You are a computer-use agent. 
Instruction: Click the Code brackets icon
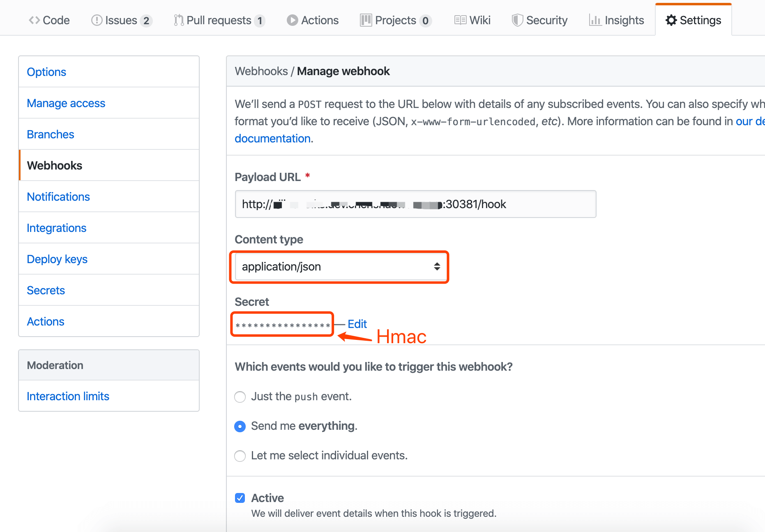[x=34, y=20]
